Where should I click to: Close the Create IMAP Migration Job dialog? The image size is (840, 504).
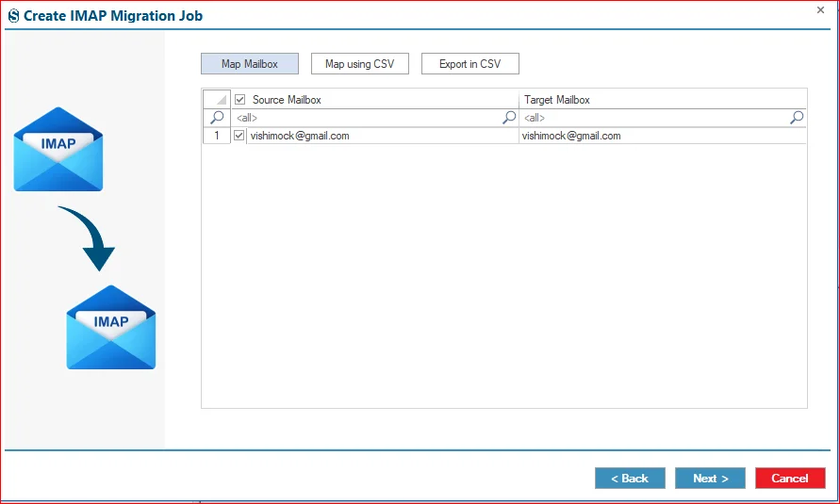click(x=820, y=10)
